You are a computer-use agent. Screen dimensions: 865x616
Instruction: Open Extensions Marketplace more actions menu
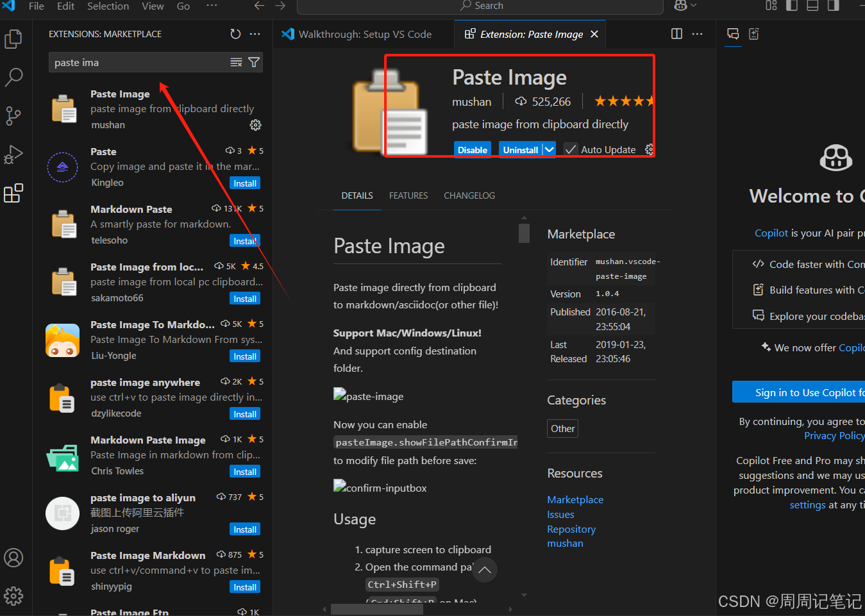pyautogui.click(x=255, y=34)
